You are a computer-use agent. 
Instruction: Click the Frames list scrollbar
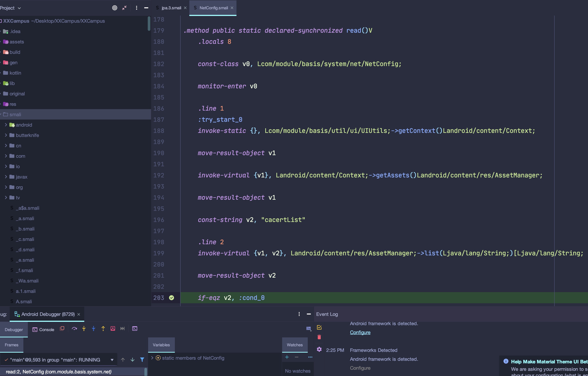(146, 372)
